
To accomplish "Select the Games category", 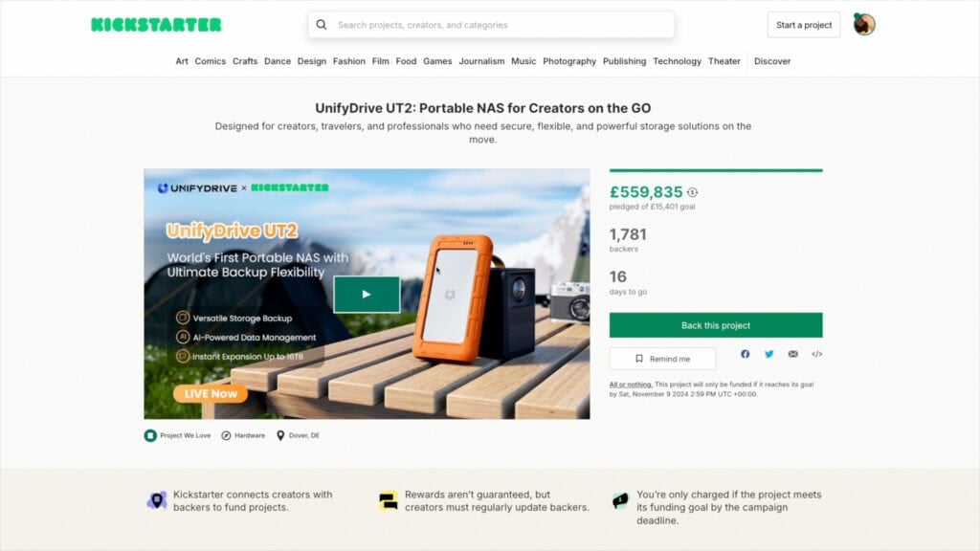I will pyautogui.click(x=437, y=61).
